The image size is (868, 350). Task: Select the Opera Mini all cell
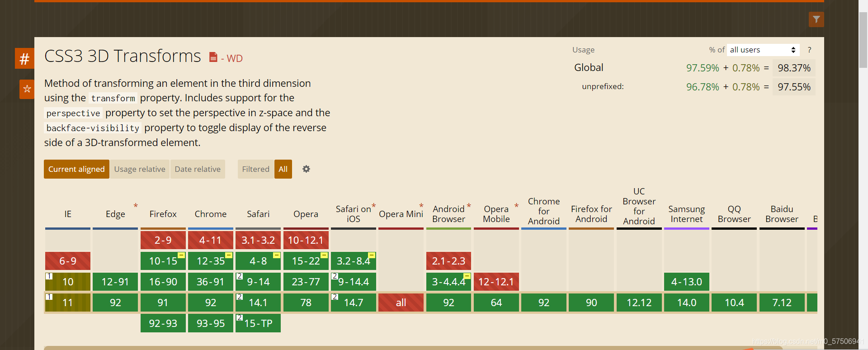tap(401, 303)
